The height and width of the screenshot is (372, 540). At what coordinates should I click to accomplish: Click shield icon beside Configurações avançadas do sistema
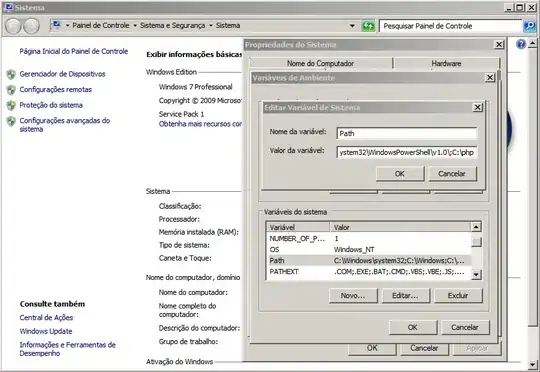(x=11, y=121)
